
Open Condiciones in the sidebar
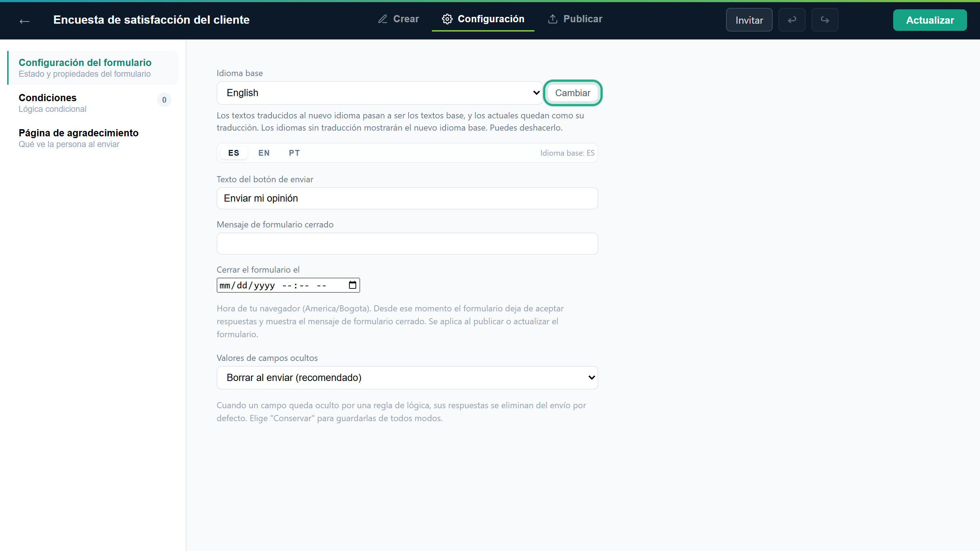point(93,103)
